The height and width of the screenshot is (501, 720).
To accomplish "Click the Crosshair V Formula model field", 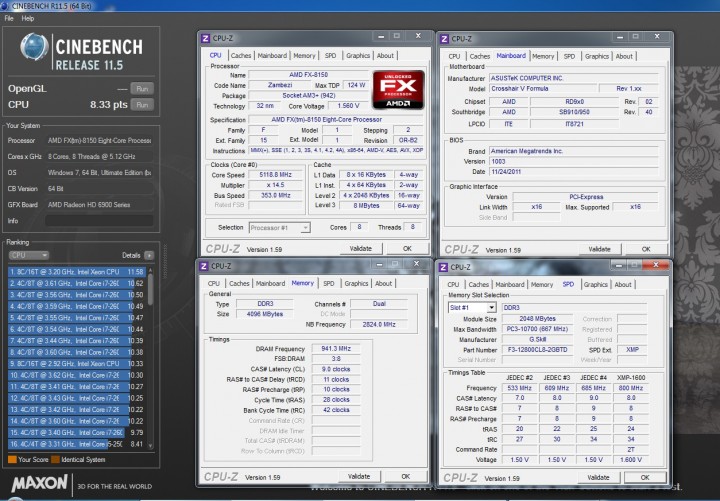I will pyautogui.click(x=542, y=89).
